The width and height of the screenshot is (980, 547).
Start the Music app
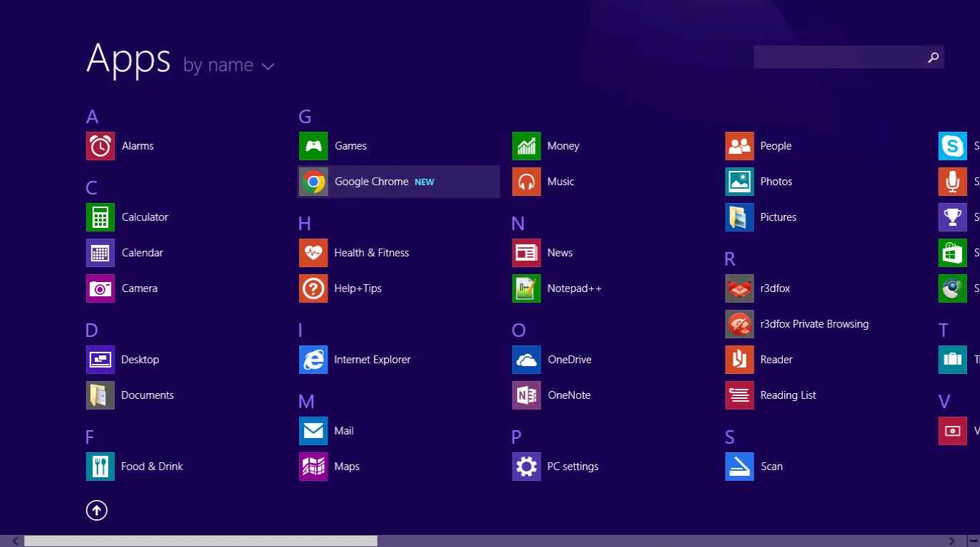pyautogui.click(x=543, y=182)
